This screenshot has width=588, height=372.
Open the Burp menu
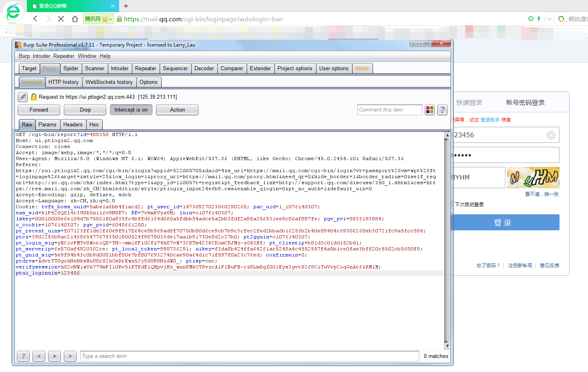(24, 56)
